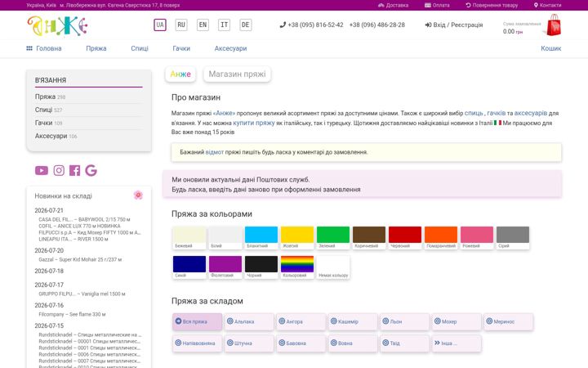Open Спиці in navigation menu
Viewport: 588px width, 368px height.
click(140, 48)
